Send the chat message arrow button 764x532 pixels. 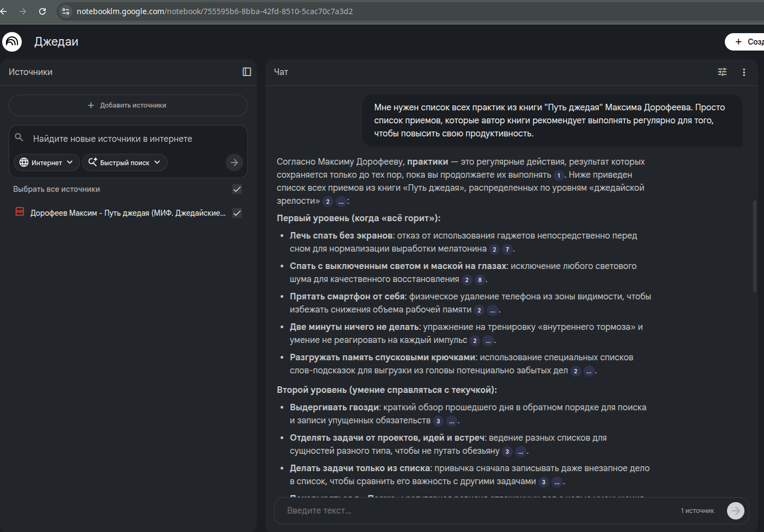point(735,511)
